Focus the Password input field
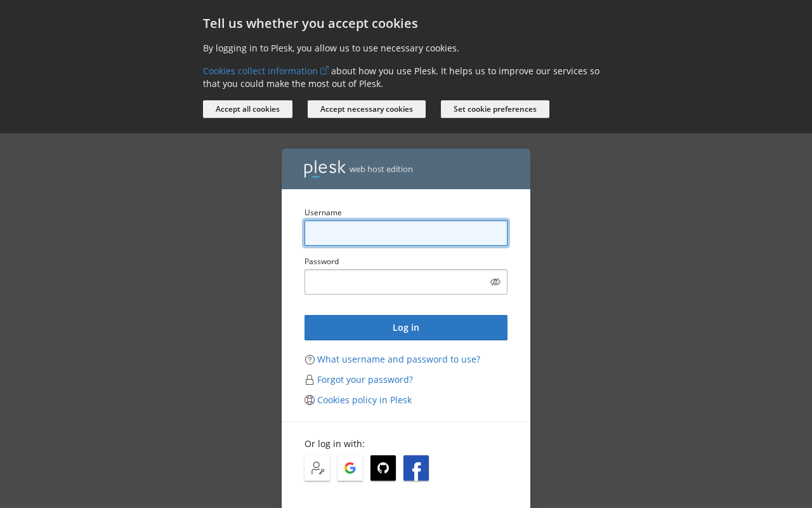 coord(396,282)
